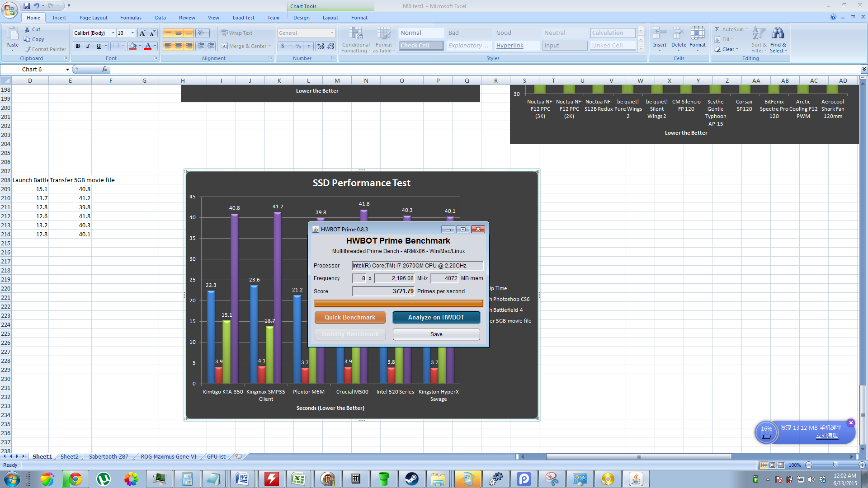This screenshot has width=868, height=488.
Task: Open Google Chrome from the taskbar
Action: tap(75, 479)
